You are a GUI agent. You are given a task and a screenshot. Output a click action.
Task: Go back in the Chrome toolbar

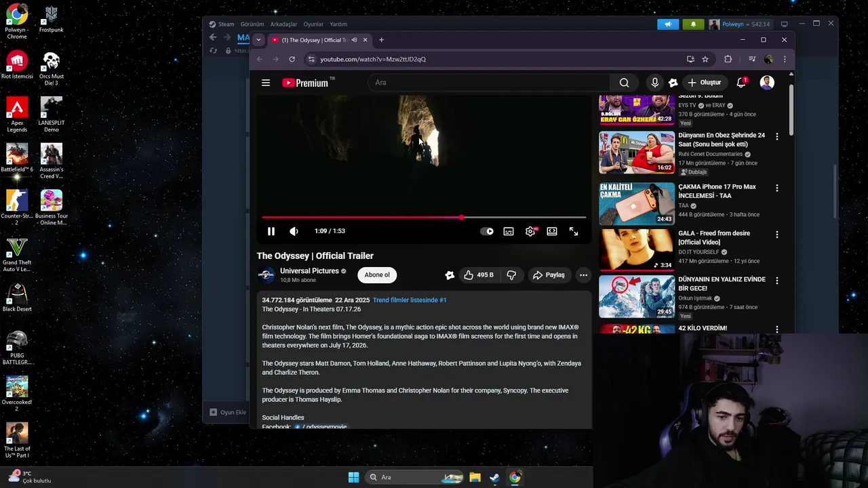[x=259, y=59]
